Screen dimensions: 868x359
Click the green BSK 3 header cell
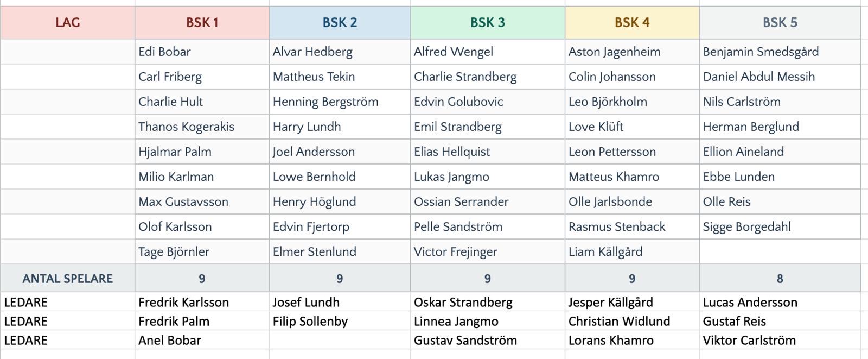point(488,23)
